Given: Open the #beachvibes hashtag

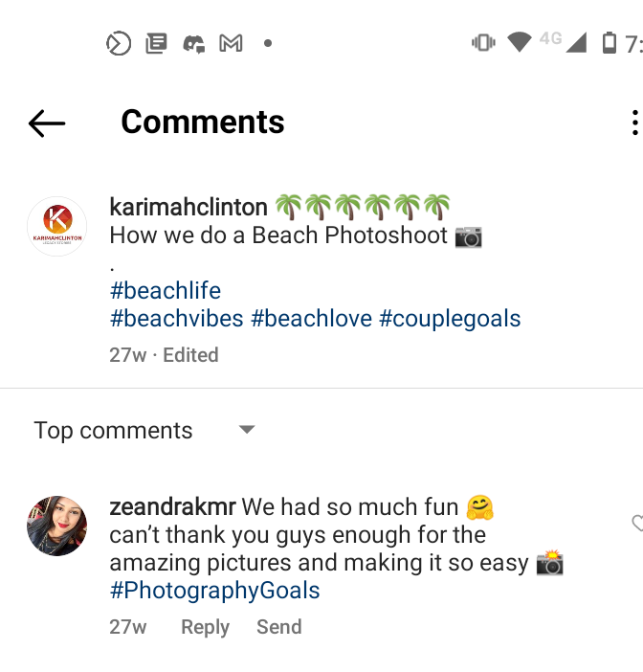Looking at the screenshot, I should point(177,318).
